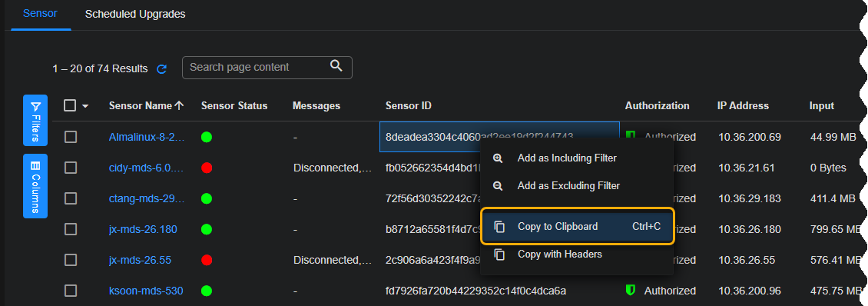Focus the Search page content field
868x306 pixels.
click(267, 67)
